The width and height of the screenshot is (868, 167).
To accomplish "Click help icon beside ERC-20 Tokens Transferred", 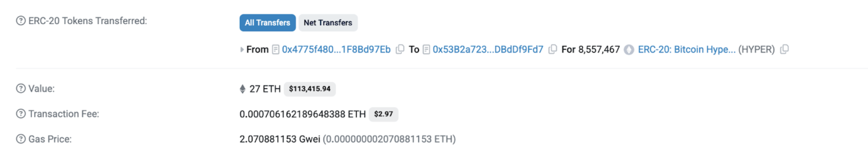I will [x=21, y=21].
